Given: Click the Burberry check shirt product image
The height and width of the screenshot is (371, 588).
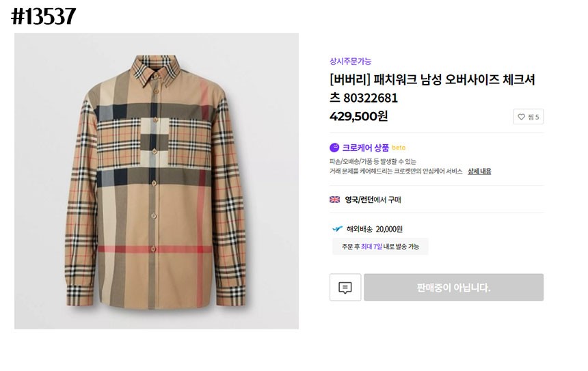Looking at the screenshot, I should (x=157, y=181).
